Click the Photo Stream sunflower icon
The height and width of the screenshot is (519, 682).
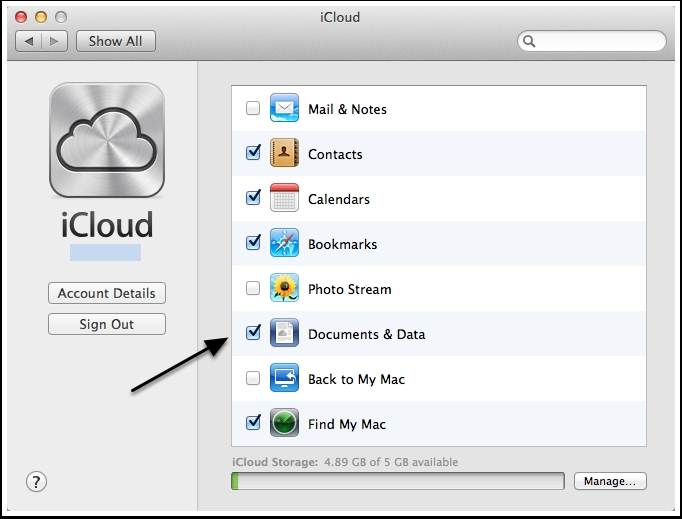(x=284, y=288)
